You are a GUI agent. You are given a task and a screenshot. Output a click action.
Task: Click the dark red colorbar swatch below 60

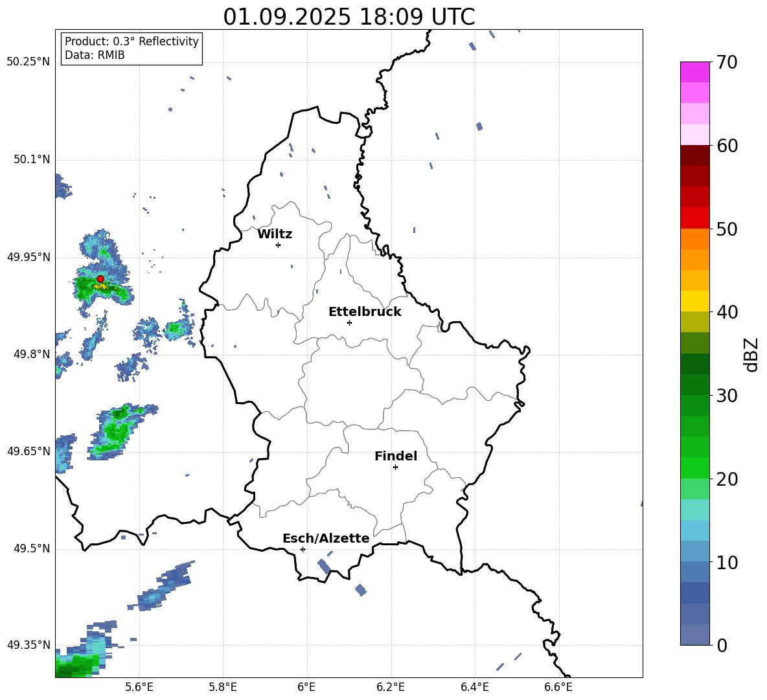(694, 155)
